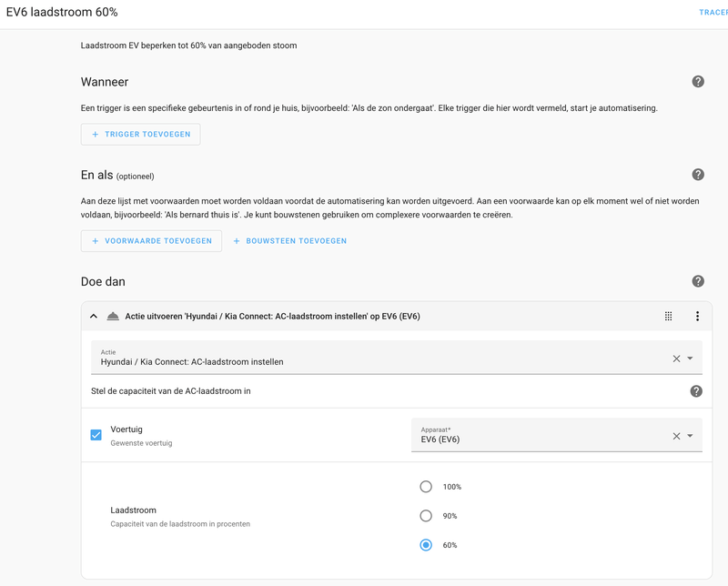Open the three-dot menu on action card
728x586 pixels.
coord(698,317)
